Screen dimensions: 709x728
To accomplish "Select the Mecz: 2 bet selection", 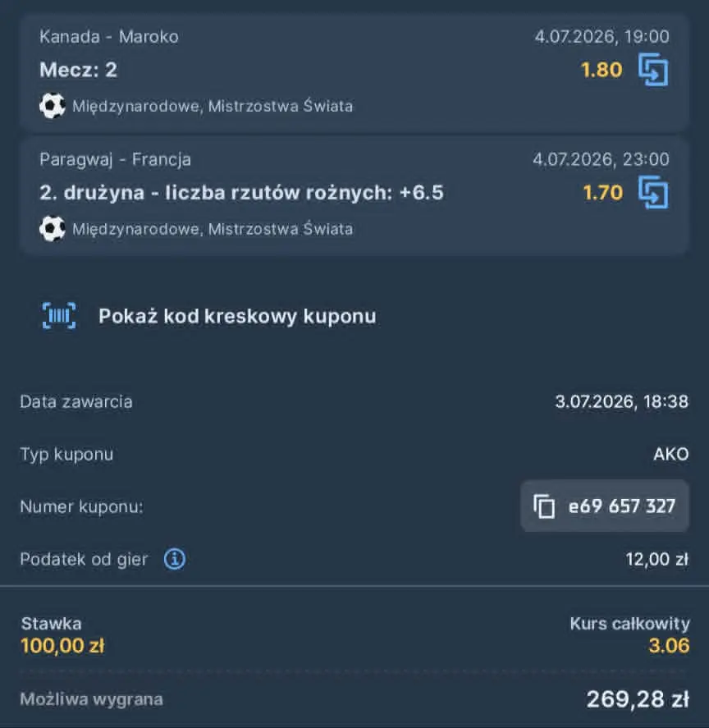I will click(79, 70).
